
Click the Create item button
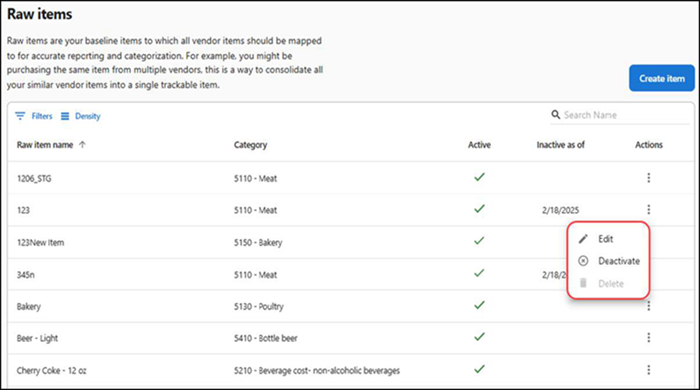(x=662, y=78)
